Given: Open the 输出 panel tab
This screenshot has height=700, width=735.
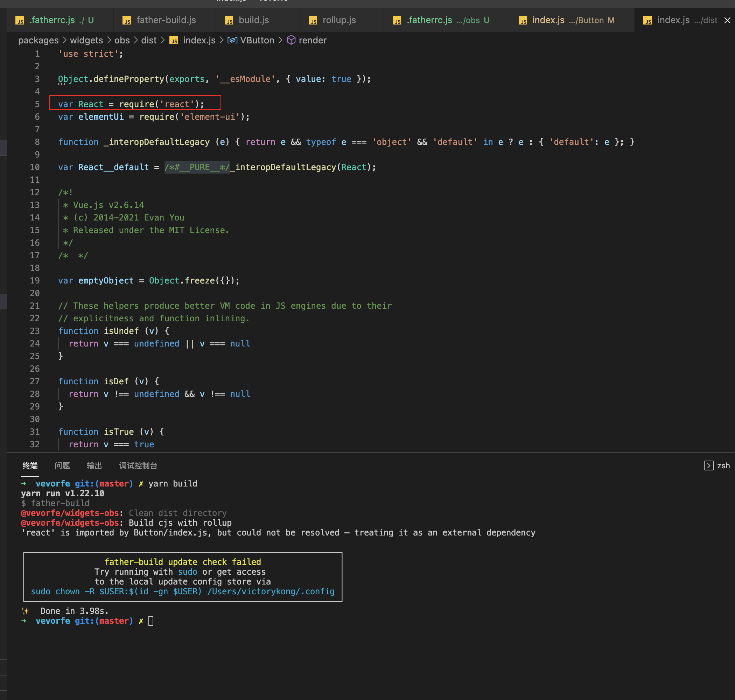Looking at the screenshot, I should tap(94, 465).
